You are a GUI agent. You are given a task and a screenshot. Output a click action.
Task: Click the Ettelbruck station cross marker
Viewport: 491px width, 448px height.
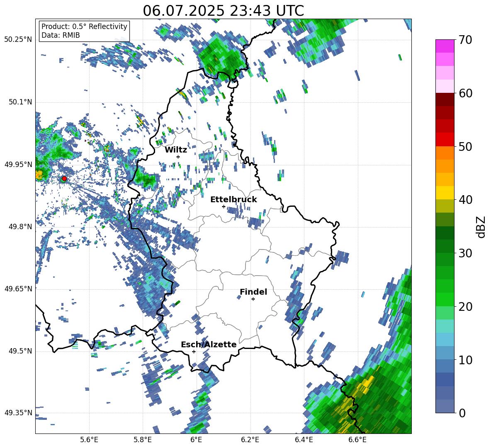[224, 206]
